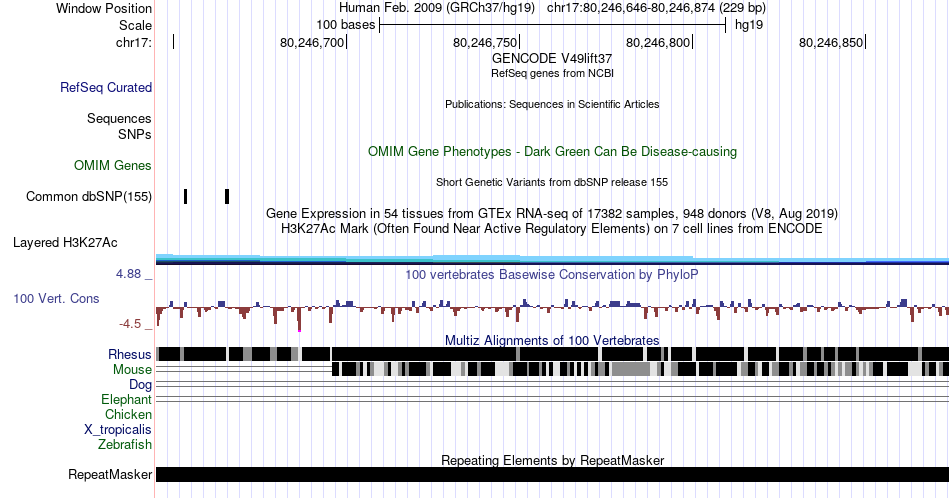Screen dimensions: 950x498
Task: Select the X_tropicalis alignment label
Action: [118, 429]
